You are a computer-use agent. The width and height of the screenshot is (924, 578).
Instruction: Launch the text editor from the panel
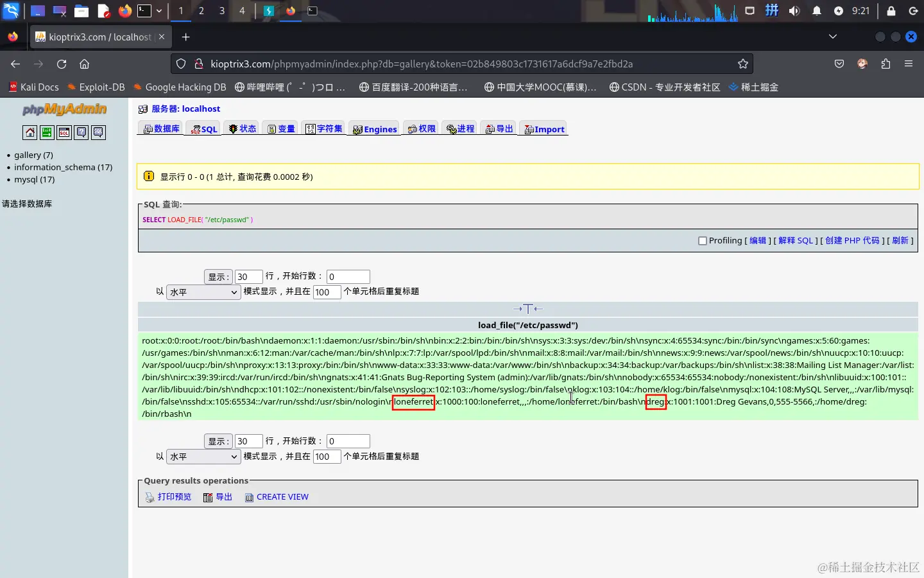point(103,11)
